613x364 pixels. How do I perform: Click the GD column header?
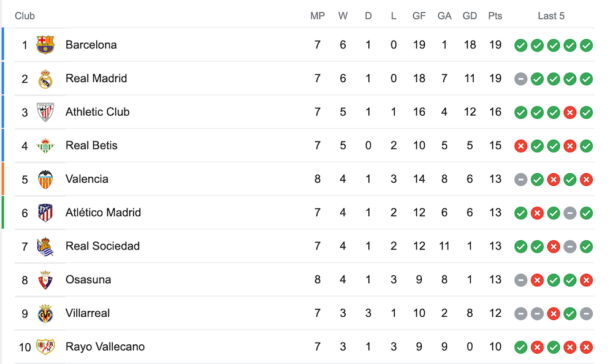pos(470,16)
